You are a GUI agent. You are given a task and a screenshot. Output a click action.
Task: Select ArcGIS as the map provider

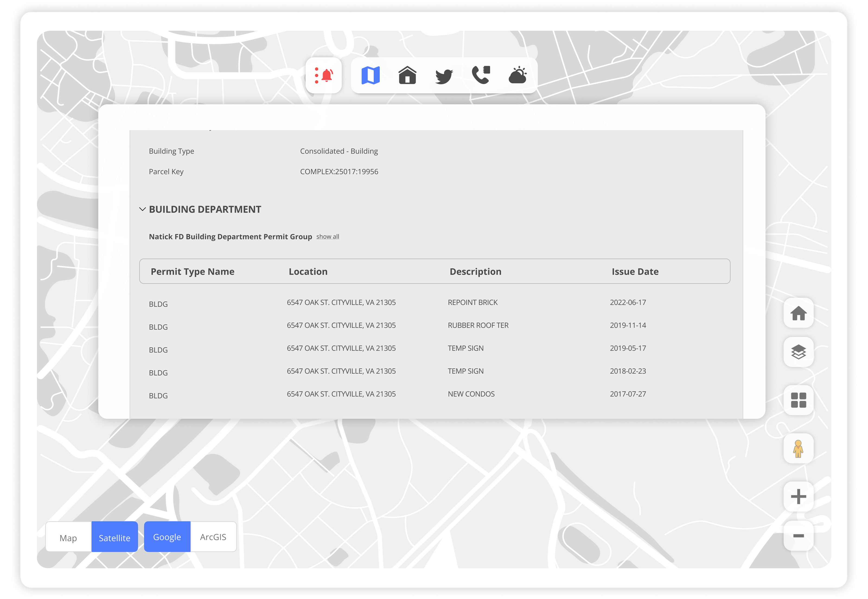tap(213, 537)
